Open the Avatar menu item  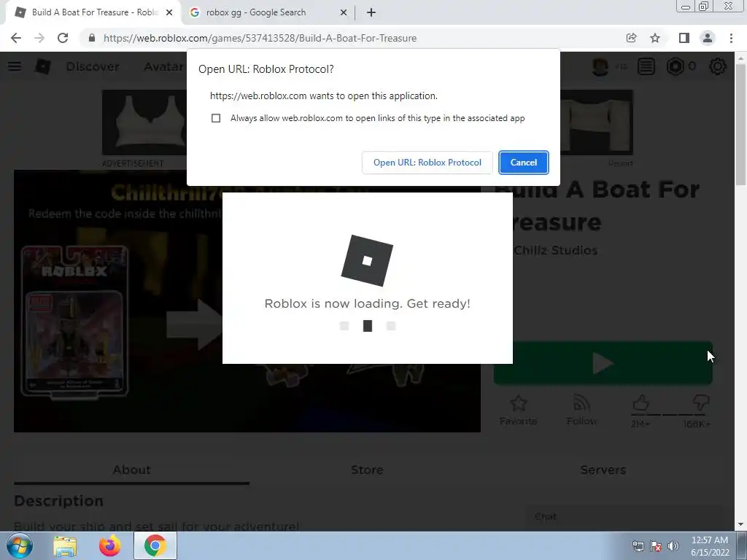click(x=163, y=66)
